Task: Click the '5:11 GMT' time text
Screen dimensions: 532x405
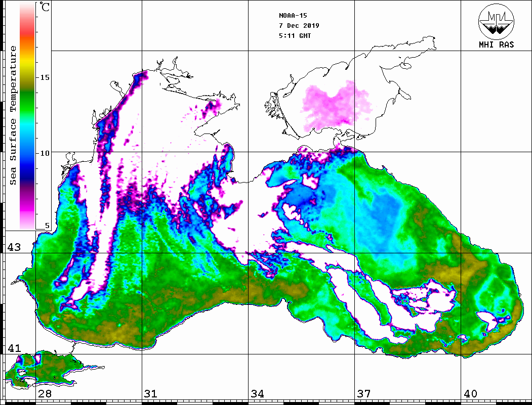Action: coord(295,35)
